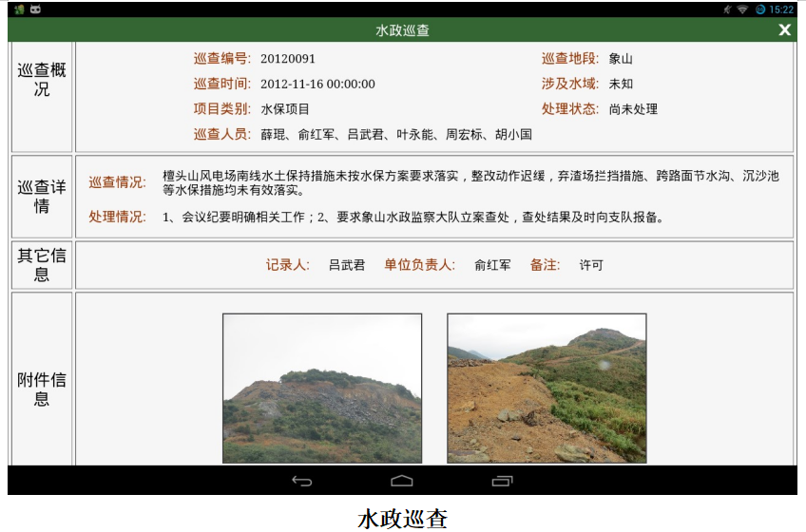Viewport: 806px width, 532px height.
Task: Open the recent apps navigation icon
Action: pyautogui.click(x=502, y=481)
